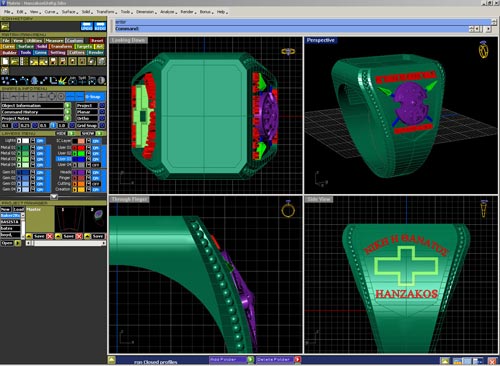The image size is (500, 366).
Task: Toggle Cutting layer OFF switch
Action: (x=96, y=184)
